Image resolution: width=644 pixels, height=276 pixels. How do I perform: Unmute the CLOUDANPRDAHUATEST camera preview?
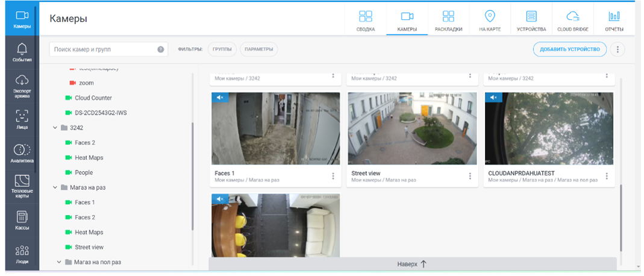click(493, 98)
